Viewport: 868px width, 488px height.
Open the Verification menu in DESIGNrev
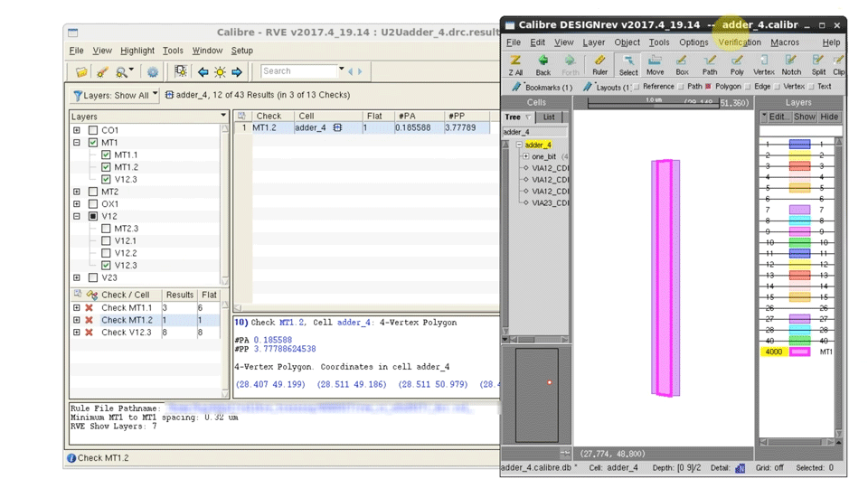(x=740, y=42)
